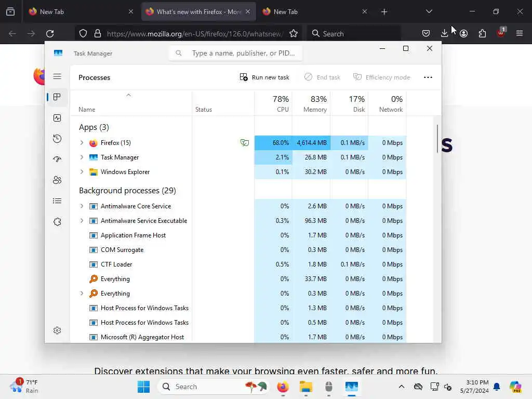Expand Antimalware Core Service row
The width and height of the screenshot is (532, 399).
pos(82,206)
